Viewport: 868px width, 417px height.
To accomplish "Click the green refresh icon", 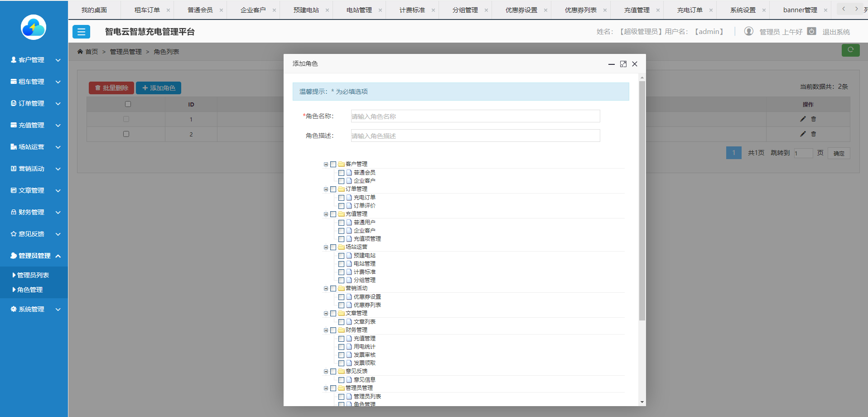I will pyautogui.click(x=850, y=50).
